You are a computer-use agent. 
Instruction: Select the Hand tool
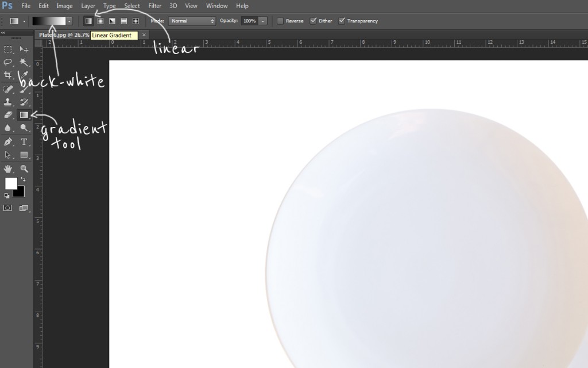pos(9,168)
